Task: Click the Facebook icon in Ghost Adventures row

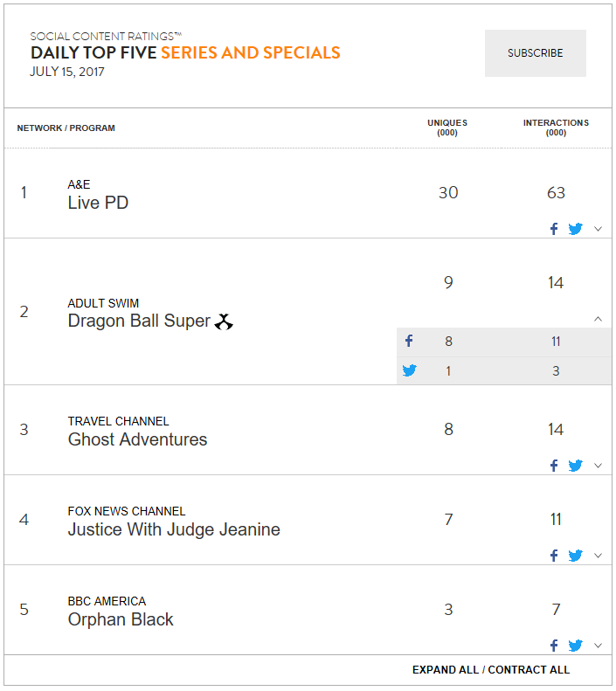Action: [554, 466]
